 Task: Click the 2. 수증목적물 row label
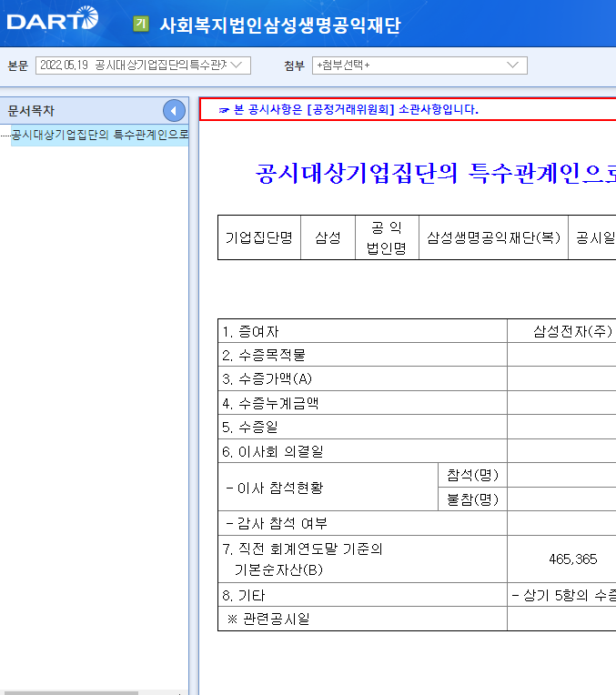tap(362, 355)
